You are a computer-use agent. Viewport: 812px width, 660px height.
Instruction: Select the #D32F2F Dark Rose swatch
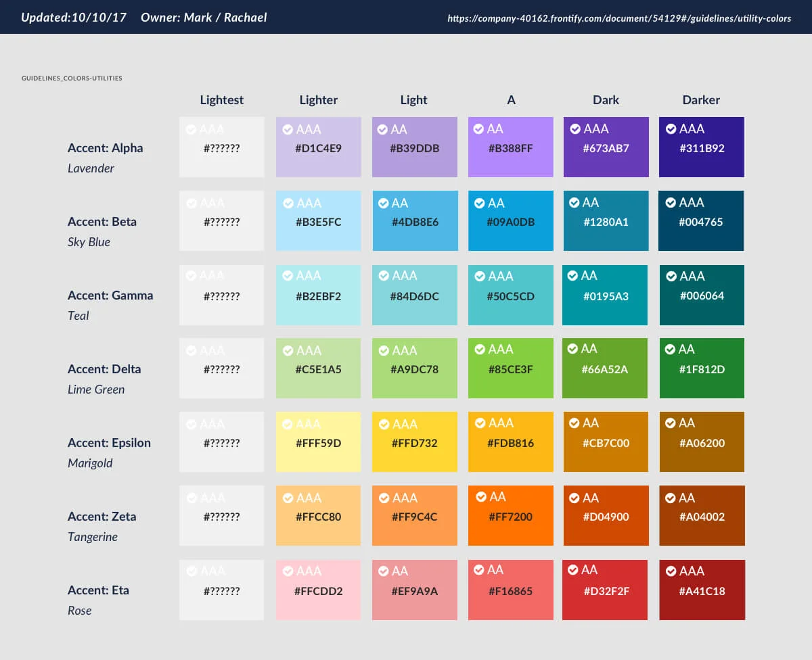point(605,590)
